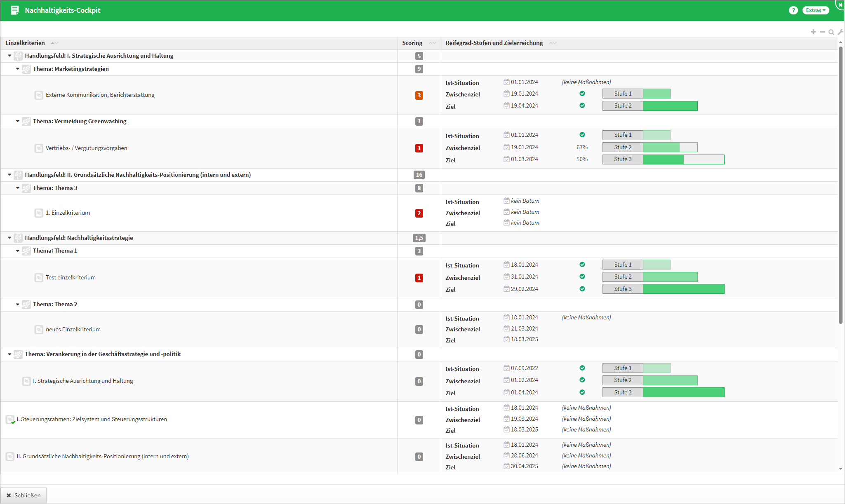Image resolution: width=845 pixels, height=504 pixels.
Task: Click the Schließen button
Action: [x=24, y=495]
